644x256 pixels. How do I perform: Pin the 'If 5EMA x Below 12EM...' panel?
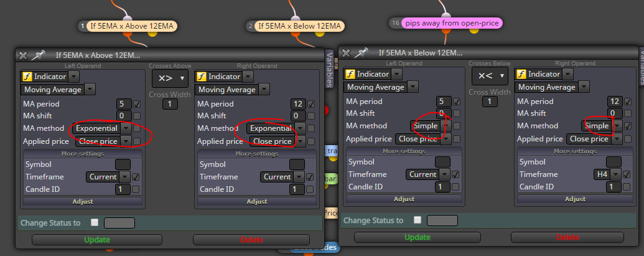pos(362,52)
